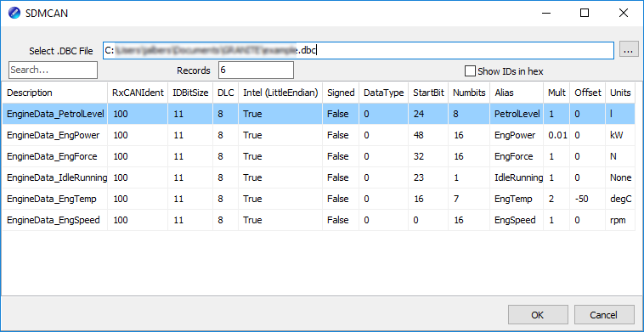This screenshot has width=644, height=332.
Task: Click StartBit value 23
Action: [428, 177]
